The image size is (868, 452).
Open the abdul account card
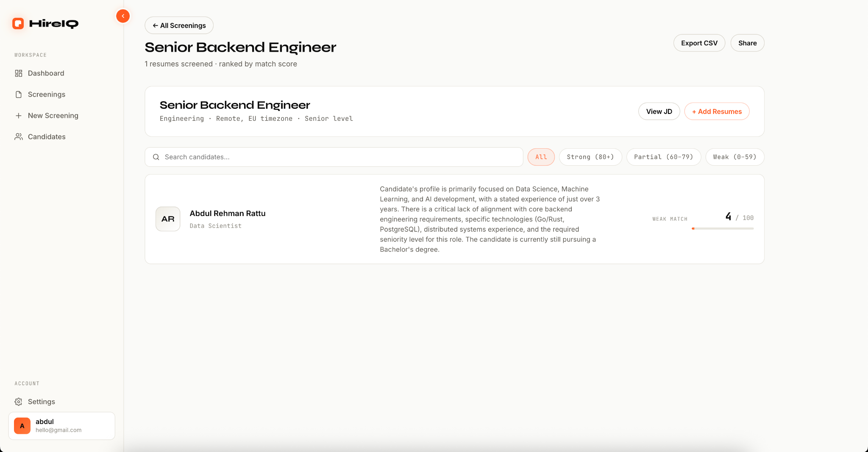[62, 426]
